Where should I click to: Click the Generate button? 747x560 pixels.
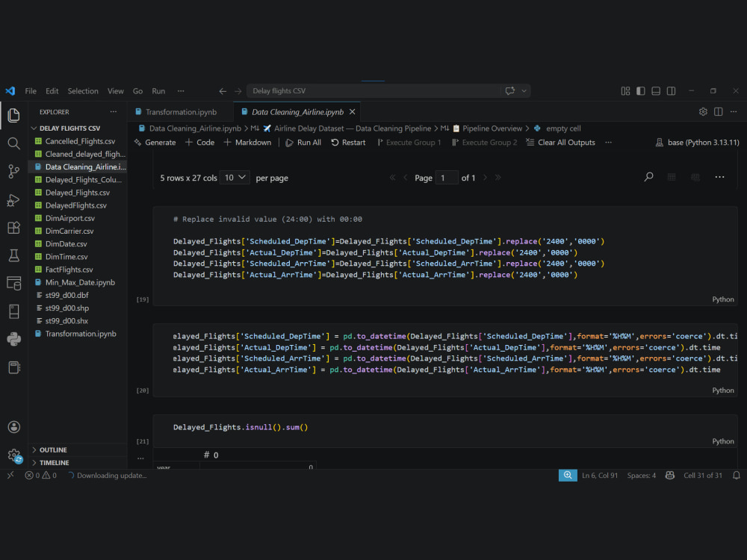pyautogui.click(x=155, y=143)
